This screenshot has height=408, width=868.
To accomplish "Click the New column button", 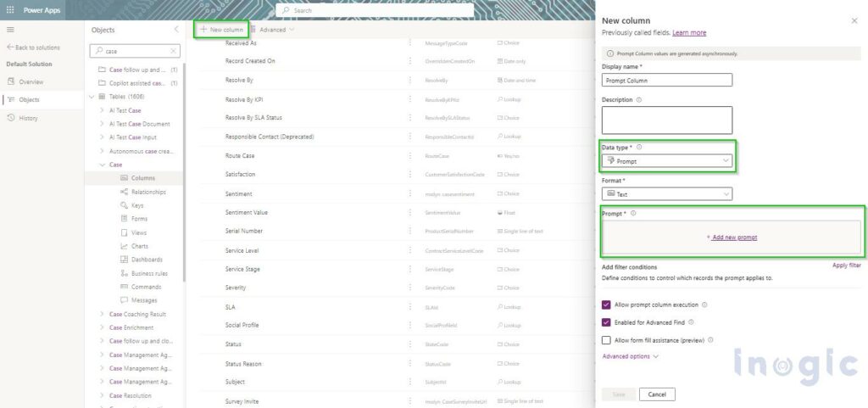I will click(x=221, y=30).
